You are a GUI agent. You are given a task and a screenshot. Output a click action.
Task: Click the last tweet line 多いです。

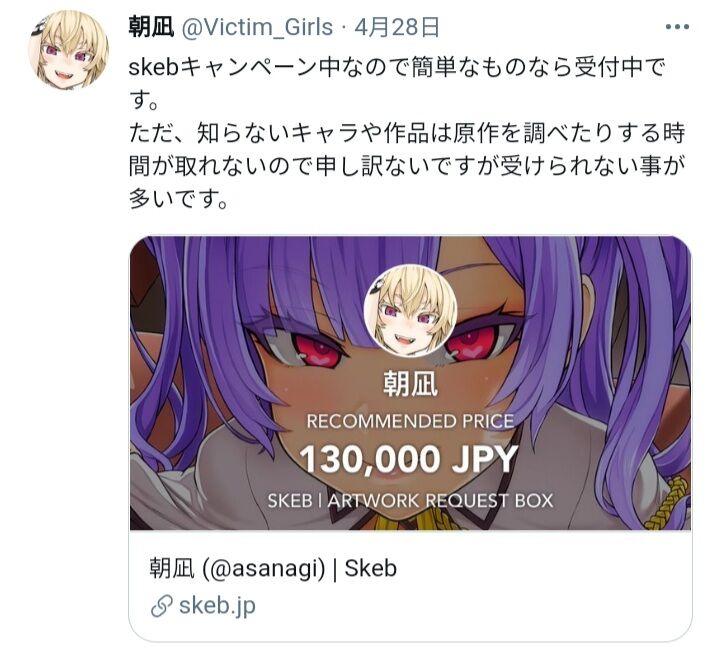[178, 199]
